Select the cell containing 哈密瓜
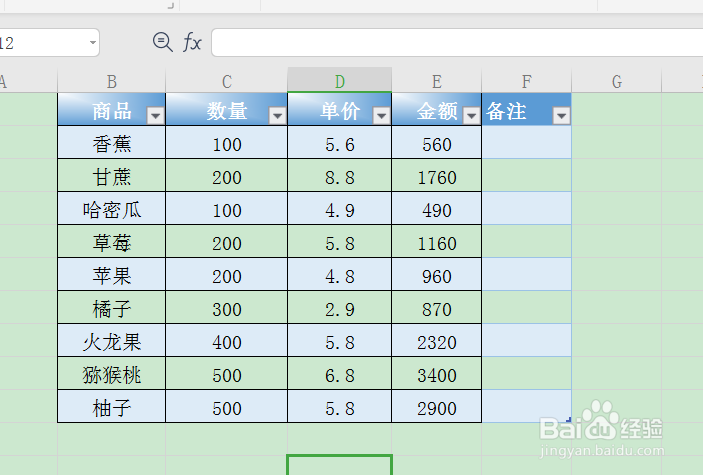Viewport: 703px width, 475px height. (x=112, y=208)
